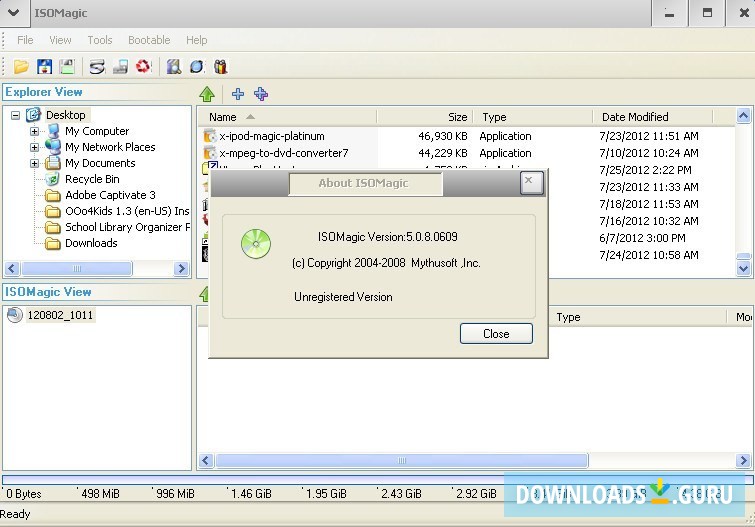Click the My Documents folder icon

click(52, 163)
